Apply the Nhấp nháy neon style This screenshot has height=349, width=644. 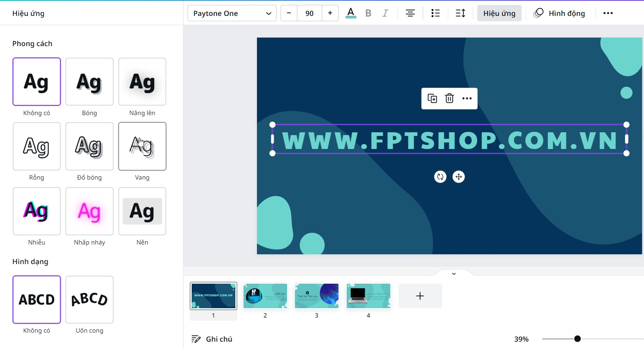[89, 211]
